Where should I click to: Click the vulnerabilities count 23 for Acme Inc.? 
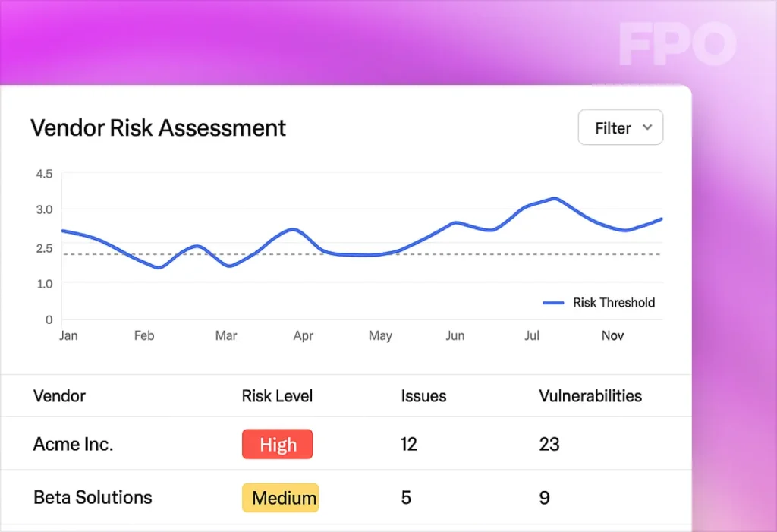[x=549, y=445]
